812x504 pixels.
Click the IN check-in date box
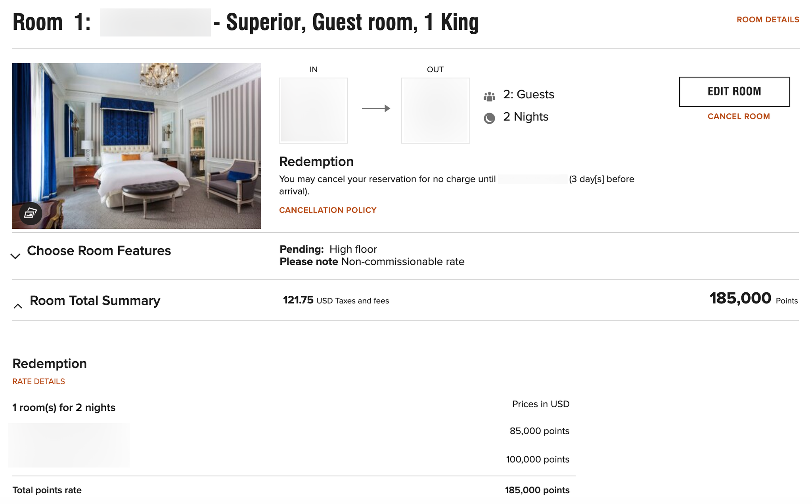(313, 110)
